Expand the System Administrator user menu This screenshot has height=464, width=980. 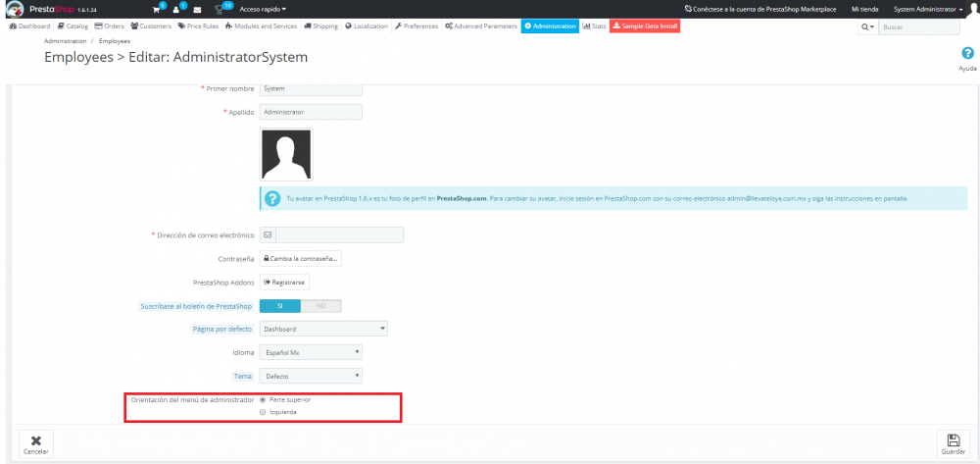pos(927,10)
